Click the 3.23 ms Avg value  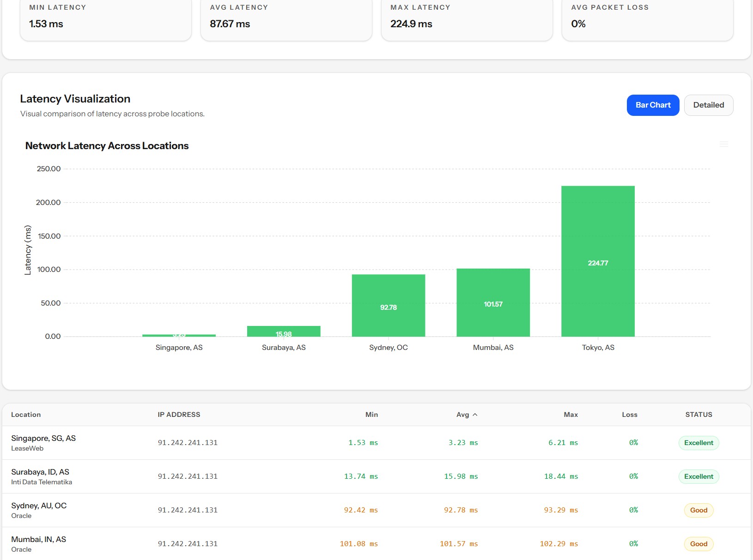463,443
